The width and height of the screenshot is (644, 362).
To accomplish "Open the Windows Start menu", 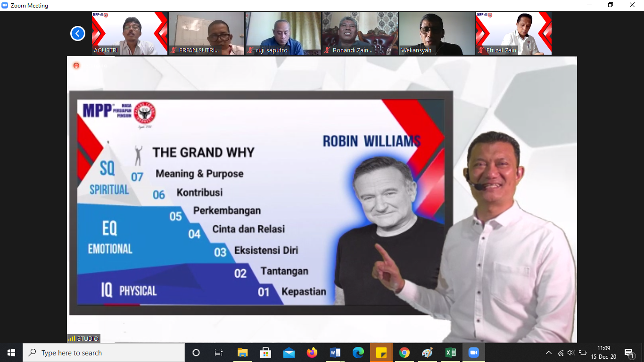I will point(11,353).
